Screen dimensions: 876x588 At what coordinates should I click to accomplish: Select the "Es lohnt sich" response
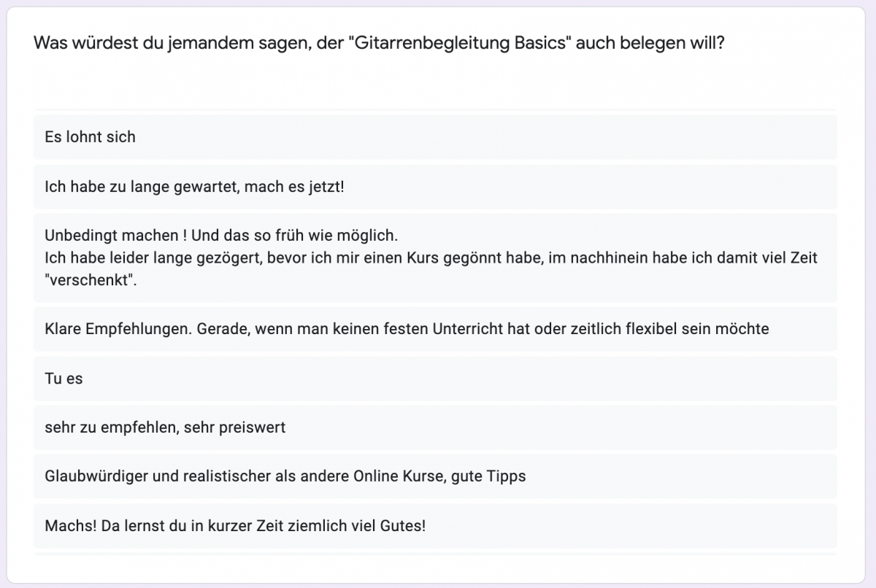90,136
